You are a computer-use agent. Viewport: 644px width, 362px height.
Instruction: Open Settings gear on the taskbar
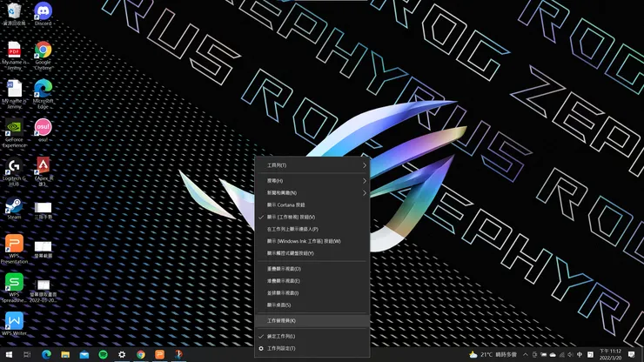[x=122, y=354]
